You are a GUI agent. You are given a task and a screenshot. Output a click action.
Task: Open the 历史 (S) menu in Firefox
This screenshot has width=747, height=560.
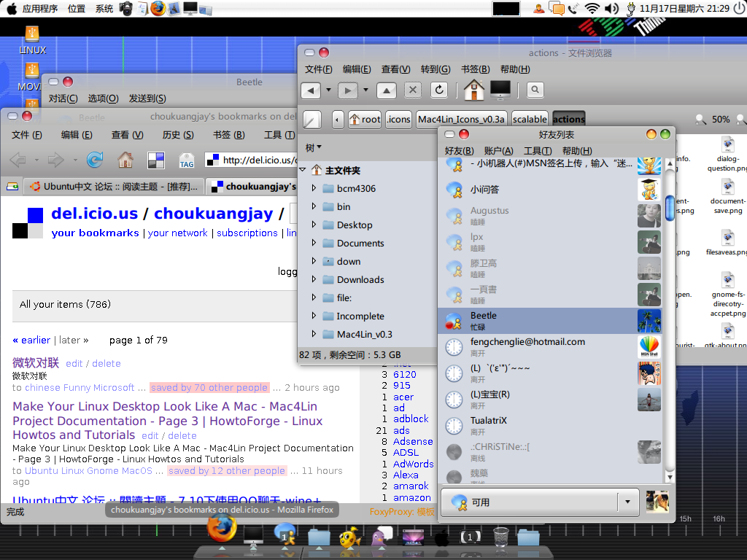[178, 135]
